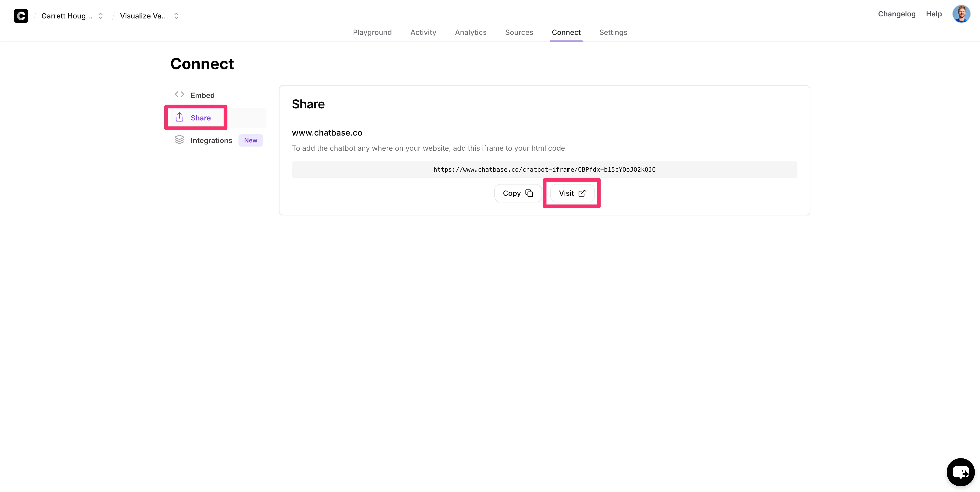Click the Share upload icon in sidebar
This screenshot has height=492, width=980.
(x=179, y=117)
